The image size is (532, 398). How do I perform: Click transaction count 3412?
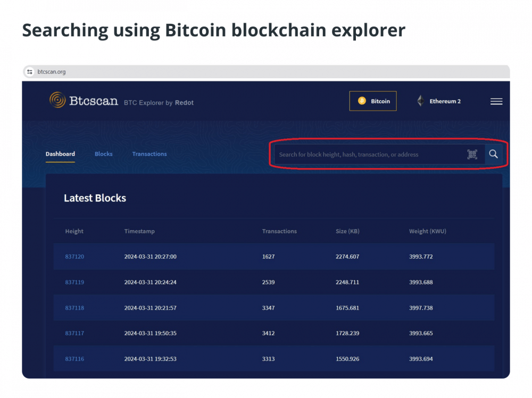click(268, 333)
